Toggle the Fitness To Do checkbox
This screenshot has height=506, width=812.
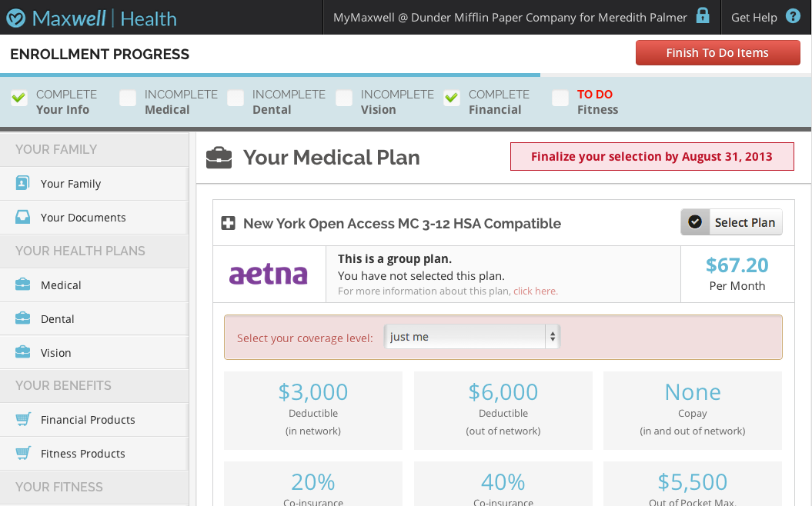click(x=560, y=98)
